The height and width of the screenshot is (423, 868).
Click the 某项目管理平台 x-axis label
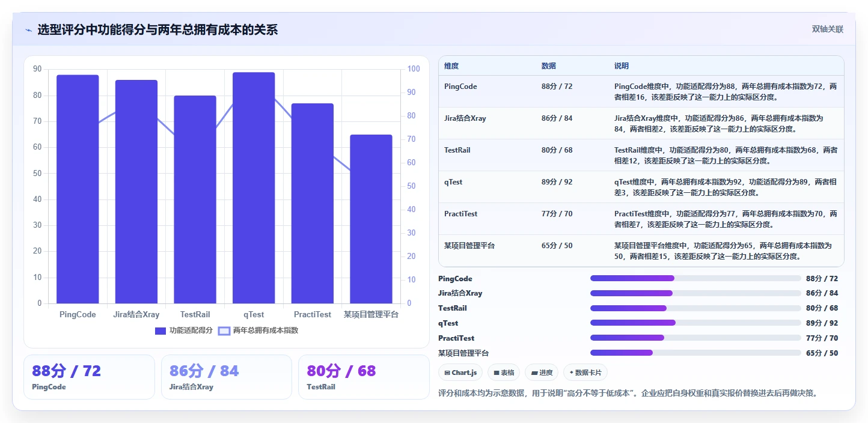pyautogui.click(x=371, y=314)
